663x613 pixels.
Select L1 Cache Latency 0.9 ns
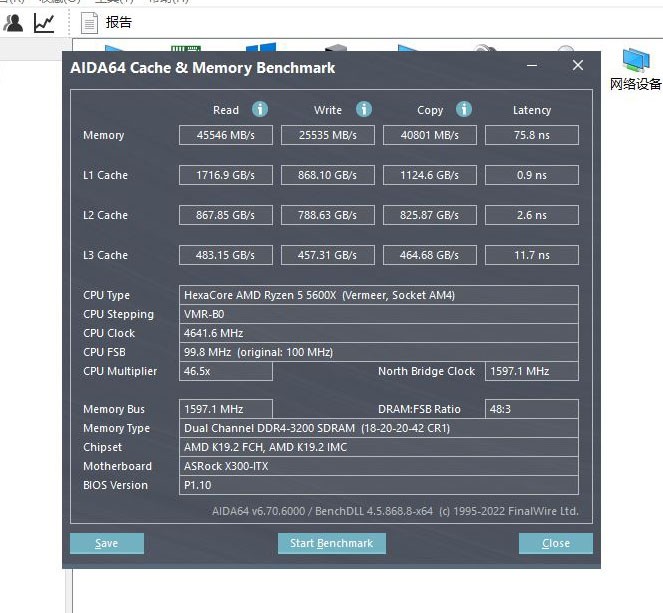pyautogui.click(x=531, y=175)
